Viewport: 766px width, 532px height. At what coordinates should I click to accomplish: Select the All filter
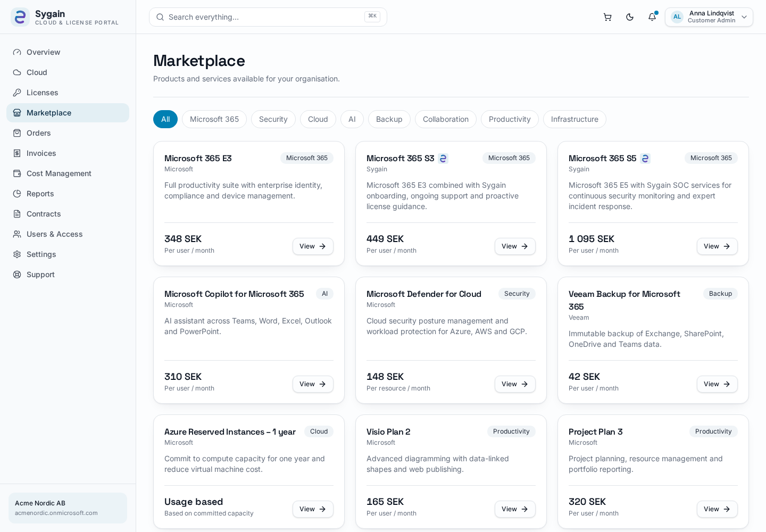(x=165, y=119)
